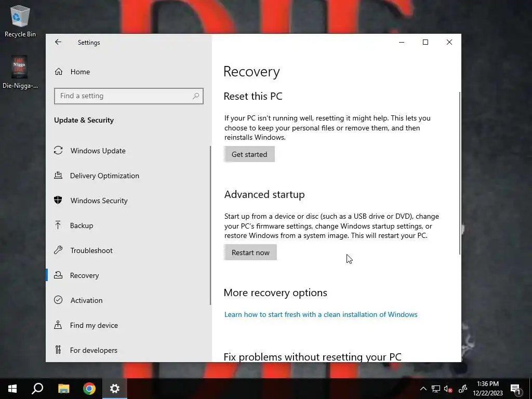Click the back arrow in Settings
532x399 pixels.
[58, 42]
